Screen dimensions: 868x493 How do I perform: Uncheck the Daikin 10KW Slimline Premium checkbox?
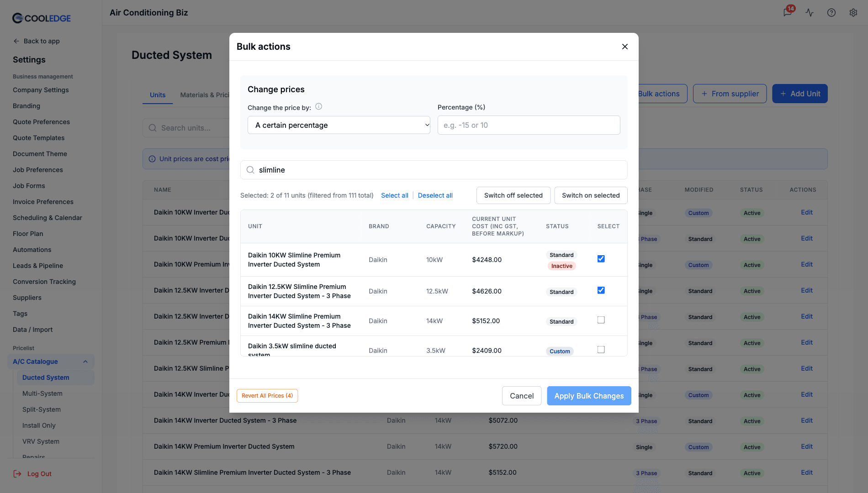[601, 259]
